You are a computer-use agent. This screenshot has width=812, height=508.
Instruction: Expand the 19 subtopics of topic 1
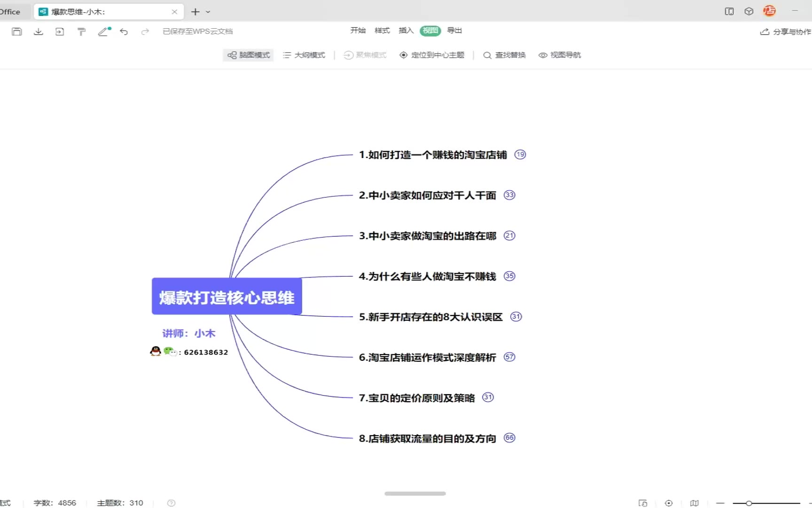coord(520,154)
